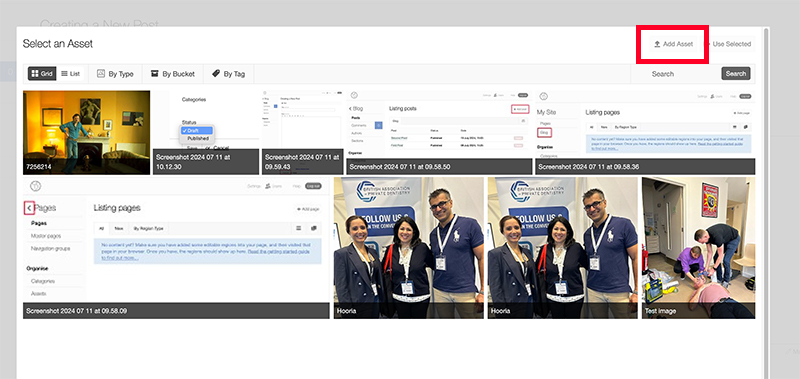This screenshot has width=800, height=379.
Task: Select Screenshot 2024 07 11 at 09.59.43 asset
Action: click(x=303, y=133)
